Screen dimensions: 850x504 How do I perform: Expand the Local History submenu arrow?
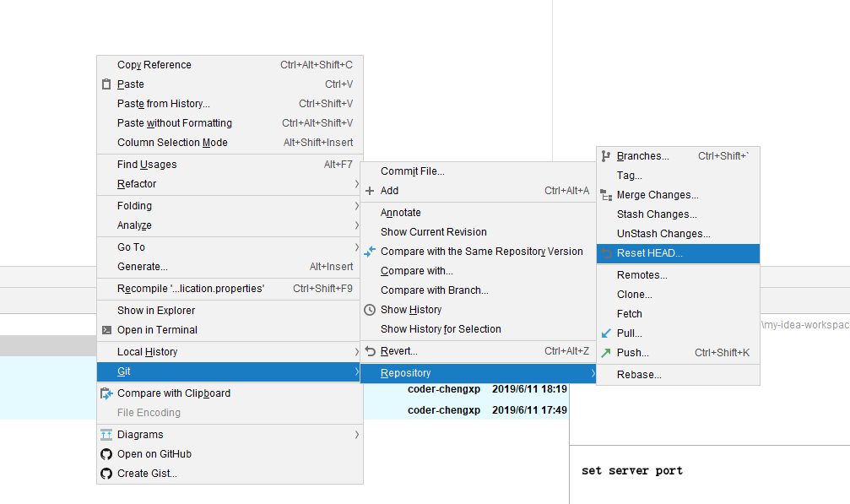(x=356, y=352)
